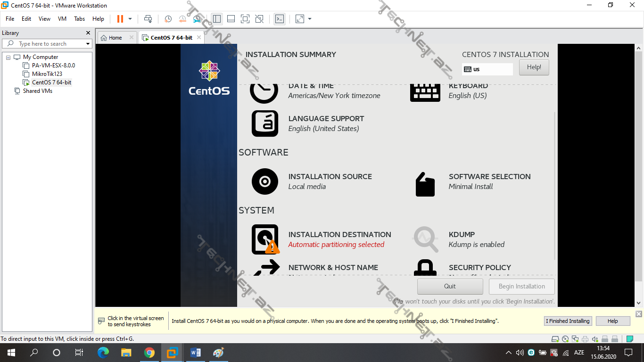Toggle the library sidebar panel view
644x362 pixels.
(x=217, y=19)
